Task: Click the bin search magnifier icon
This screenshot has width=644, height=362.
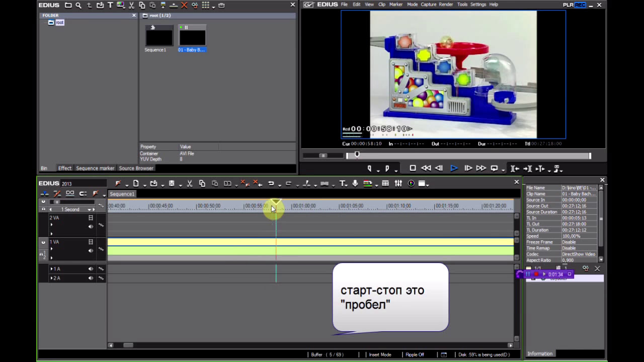Action: (78, 5)
